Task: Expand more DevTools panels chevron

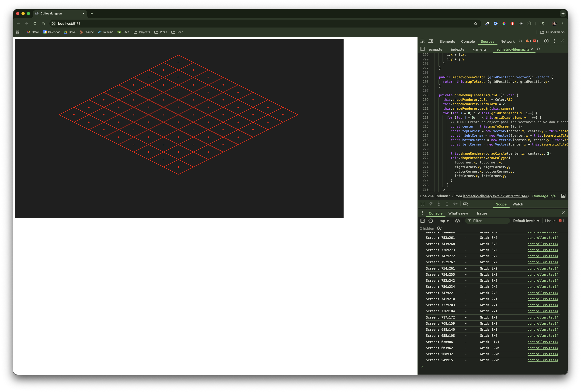Action: pos(521,41)
